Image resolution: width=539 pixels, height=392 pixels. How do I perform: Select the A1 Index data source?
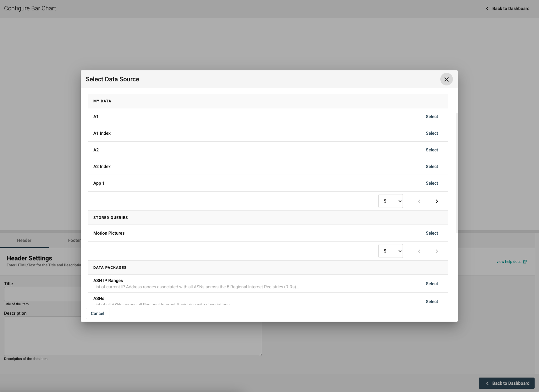coord(432,133)
